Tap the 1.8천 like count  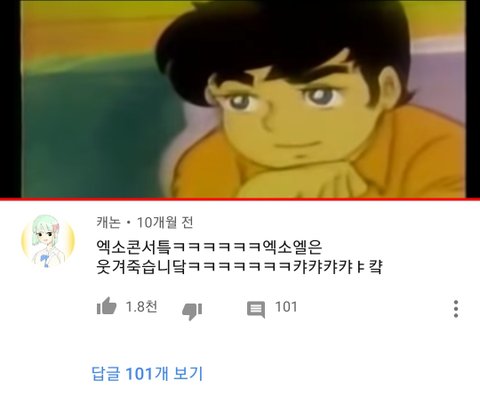pyautogui.click(x=141, y=307)
